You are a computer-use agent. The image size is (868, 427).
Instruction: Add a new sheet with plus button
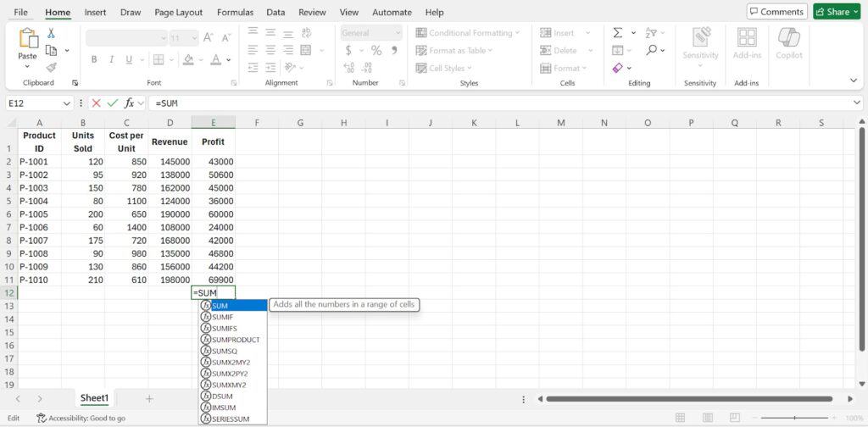(149, 399)
